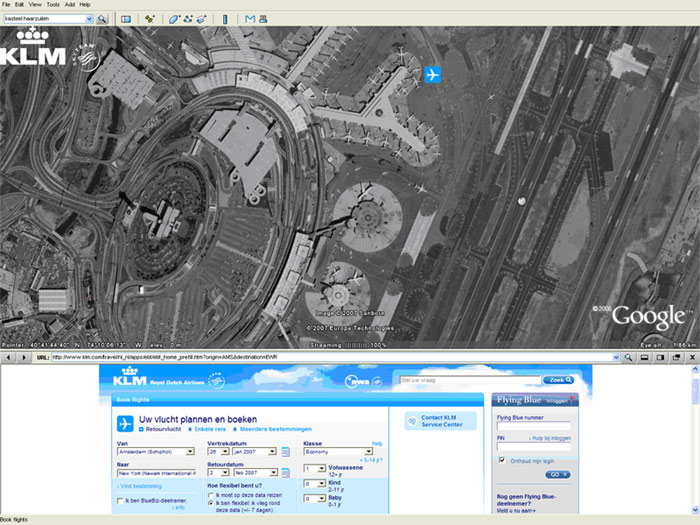Open the Tools menu
Screen dimensions: 700x525
pos(53,4)
